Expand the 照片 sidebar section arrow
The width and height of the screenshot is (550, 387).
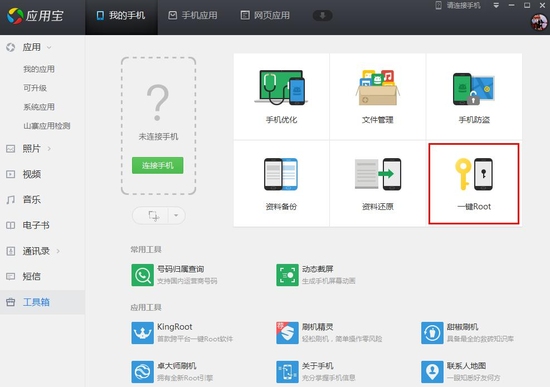pyautogui.click(x=49, y=149)
